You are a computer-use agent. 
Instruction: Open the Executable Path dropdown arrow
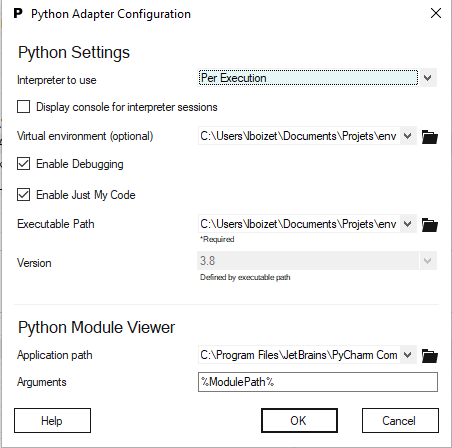pyautogui.click(x=408, y=224)
